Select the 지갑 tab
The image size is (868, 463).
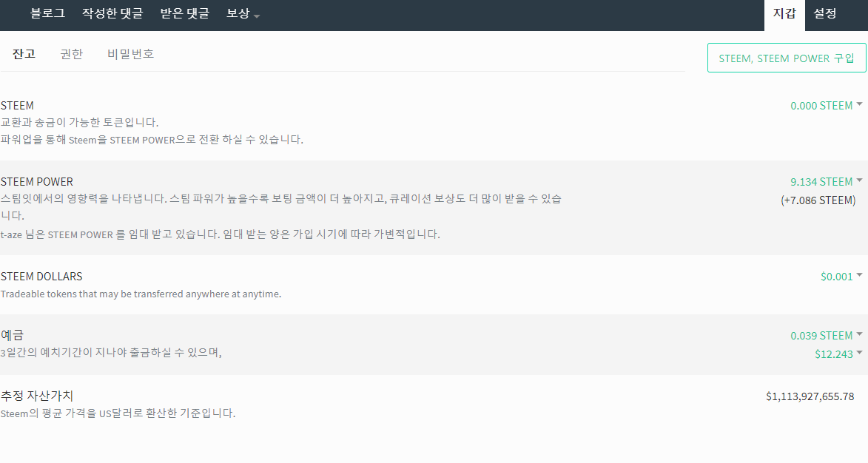point(784,13)
